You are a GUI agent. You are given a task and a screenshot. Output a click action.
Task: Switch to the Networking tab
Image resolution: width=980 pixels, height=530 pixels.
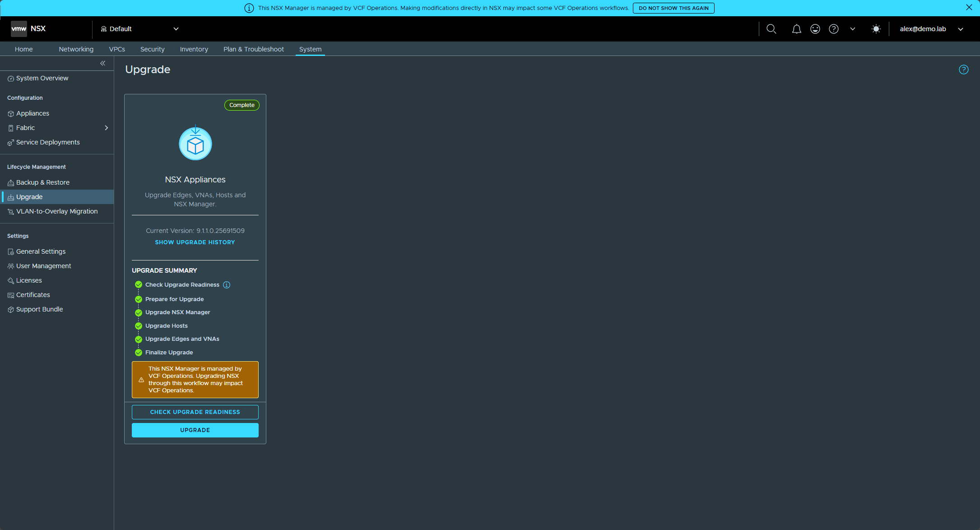(76, 49)
